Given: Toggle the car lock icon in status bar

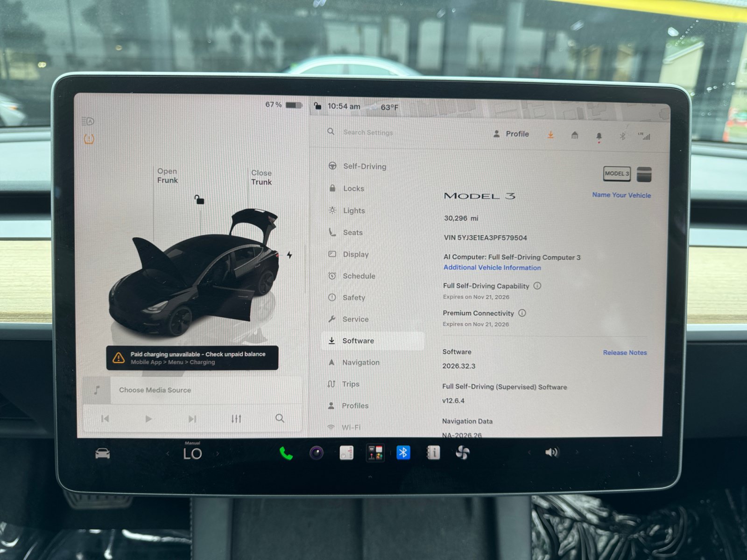Looking at the screenshot, I should point(317,106).
